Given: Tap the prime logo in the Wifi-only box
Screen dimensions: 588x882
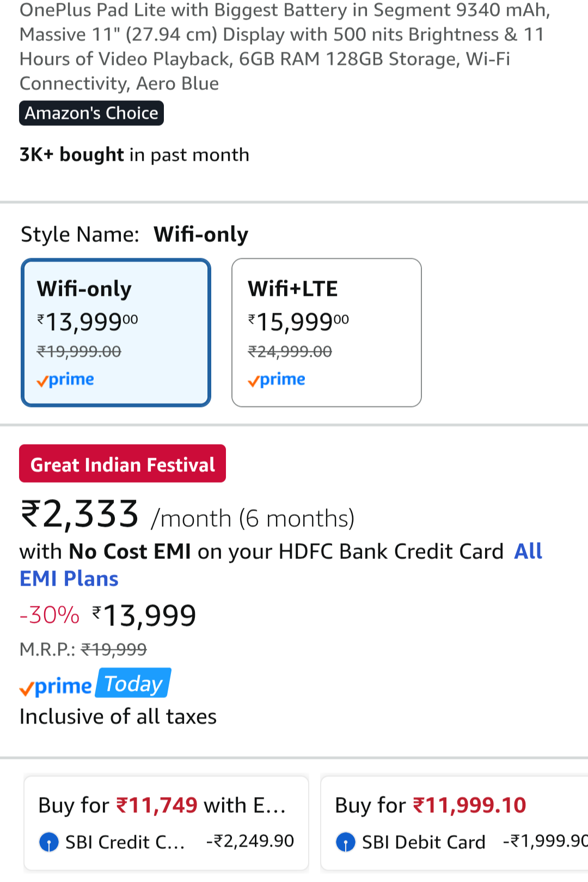Looking at the screenshot, I should pos(65,379).
